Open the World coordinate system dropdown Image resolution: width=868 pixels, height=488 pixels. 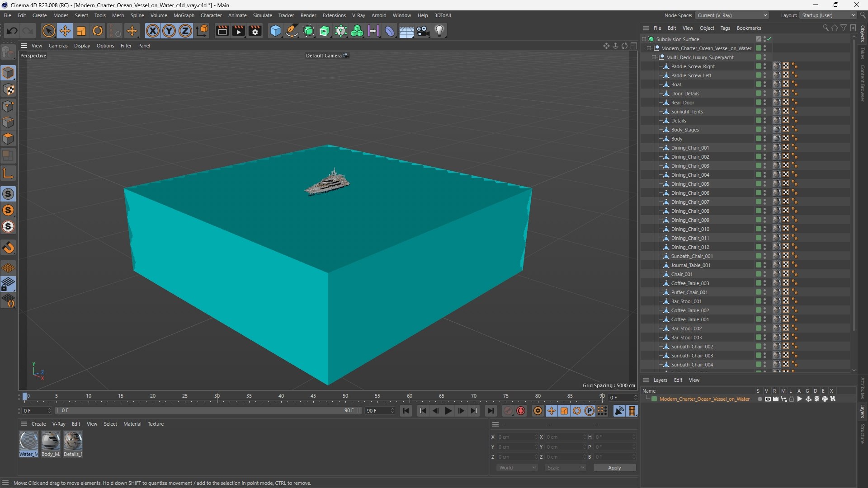(517, 468)
